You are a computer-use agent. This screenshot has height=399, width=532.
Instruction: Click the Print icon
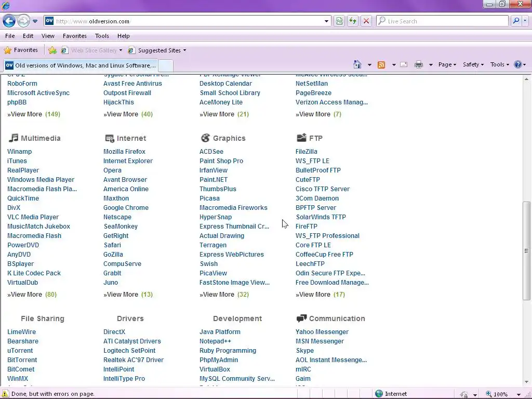point(419,64)
